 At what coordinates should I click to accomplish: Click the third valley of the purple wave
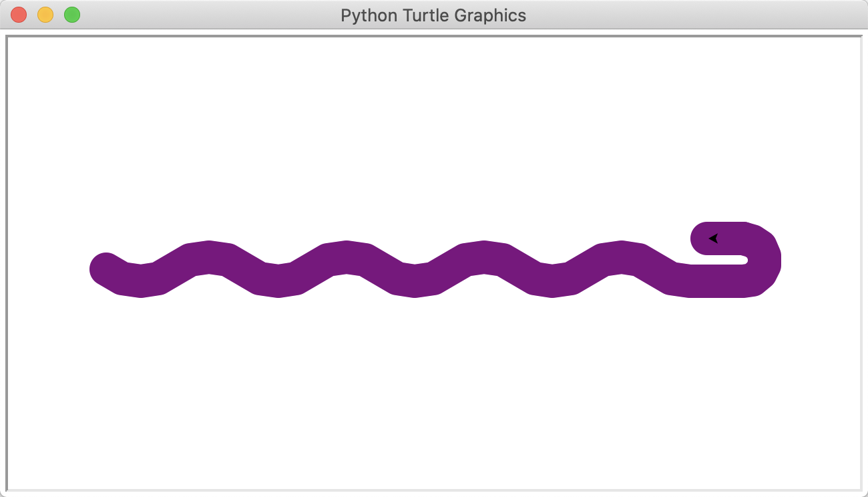(x=415, y=281)
